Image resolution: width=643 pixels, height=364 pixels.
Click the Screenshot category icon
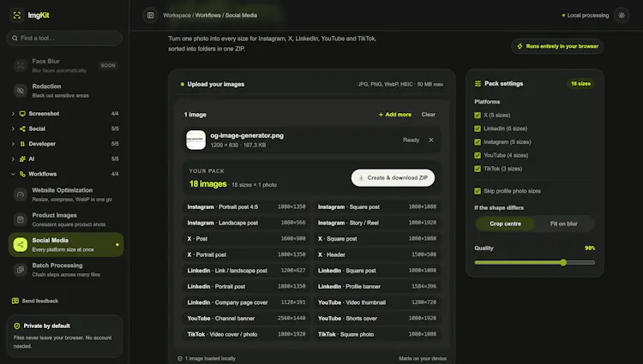[x=22, y=113]
